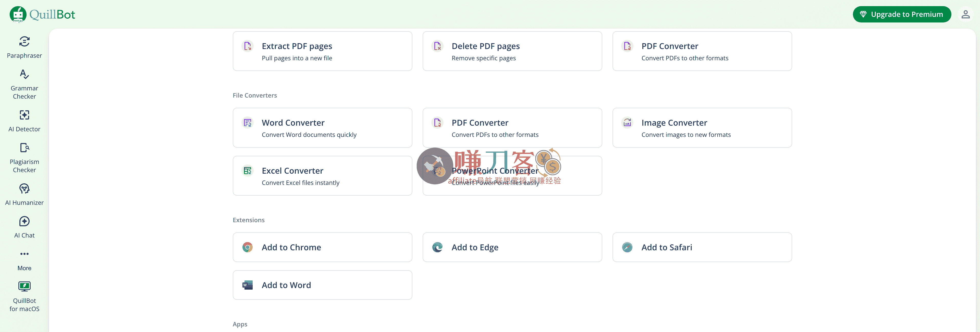Image resolution: width=980 pixels, height=332 pixels.
Task: Open the Word Converter tool
Action: point(322,128)
